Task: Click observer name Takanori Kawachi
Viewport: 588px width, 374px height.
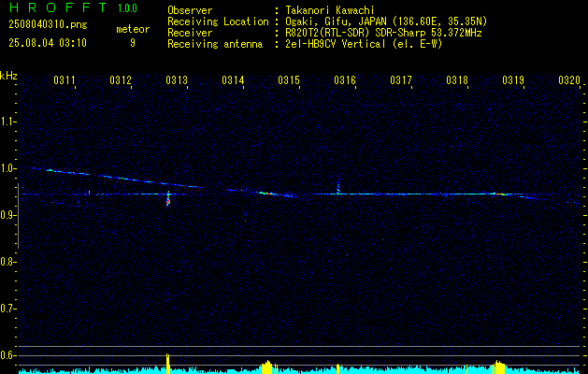Action: point(330,10)
